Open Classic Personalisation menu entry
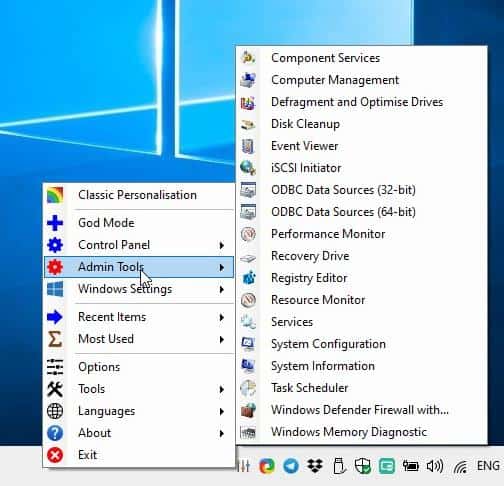 pos(139,195)
